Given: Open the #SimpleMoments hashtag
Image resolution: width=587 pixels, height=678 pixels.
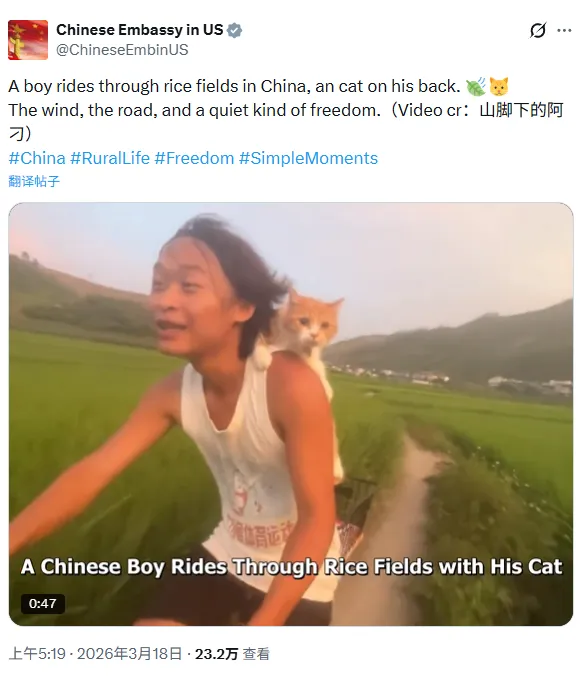Looking at the screenshot, I should [309, 158].
